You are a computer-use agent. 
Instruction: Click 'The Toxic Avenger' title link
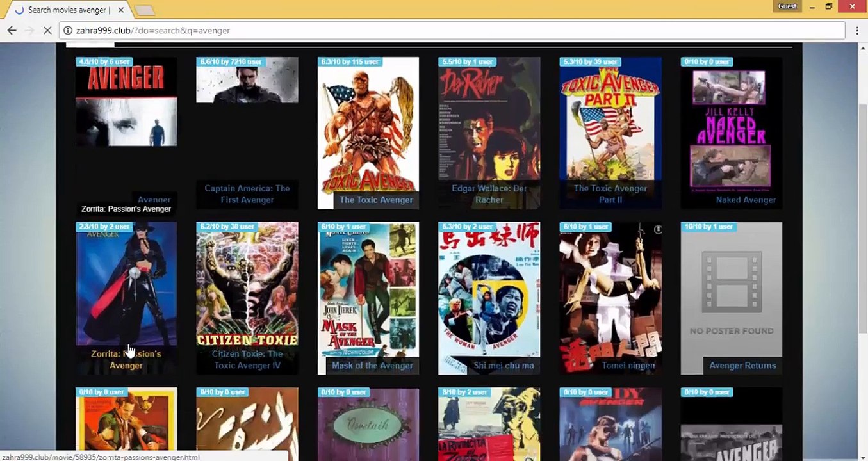[376, 200]
